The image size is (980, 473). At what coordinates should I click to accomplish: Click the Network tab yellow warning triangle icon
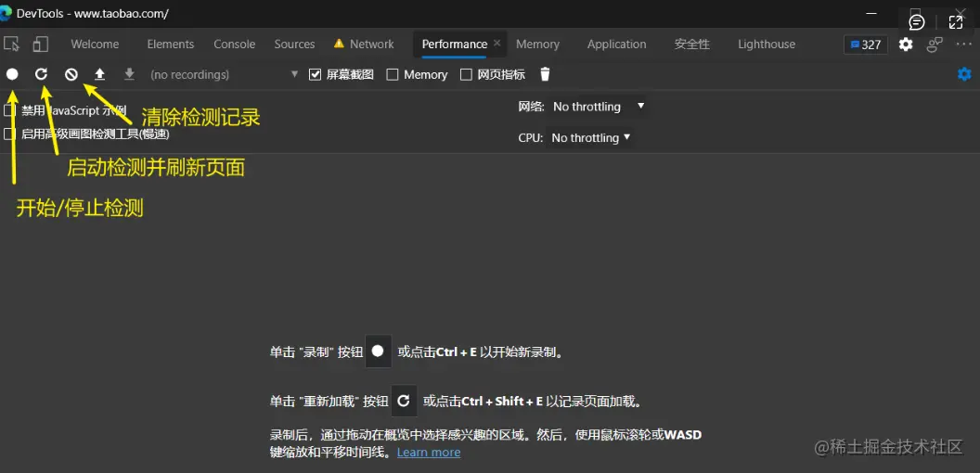tap(339, 43)
